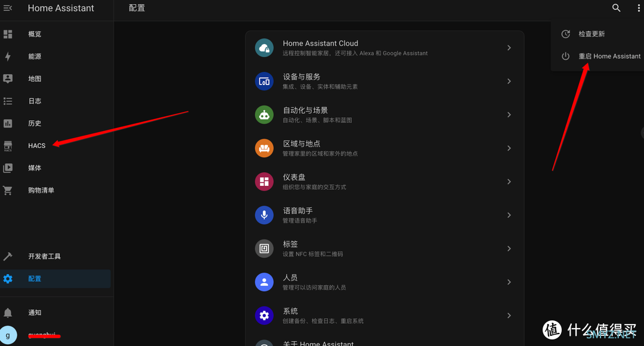
Task: Open 购物清单 in the sidebar
Action: pos(56,190)
